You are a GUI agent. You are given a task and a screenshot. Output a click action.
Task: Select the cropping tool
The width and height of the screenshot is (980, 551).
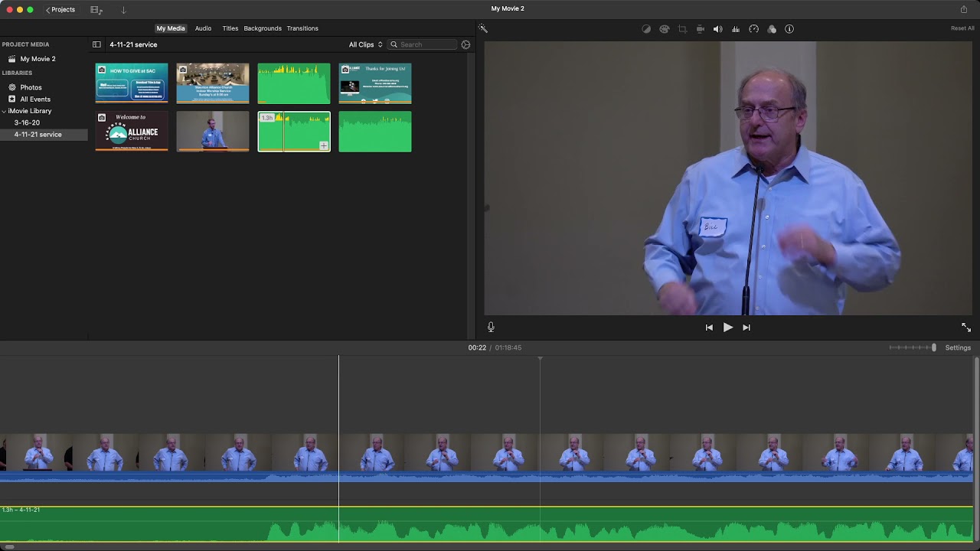(682, 29)
